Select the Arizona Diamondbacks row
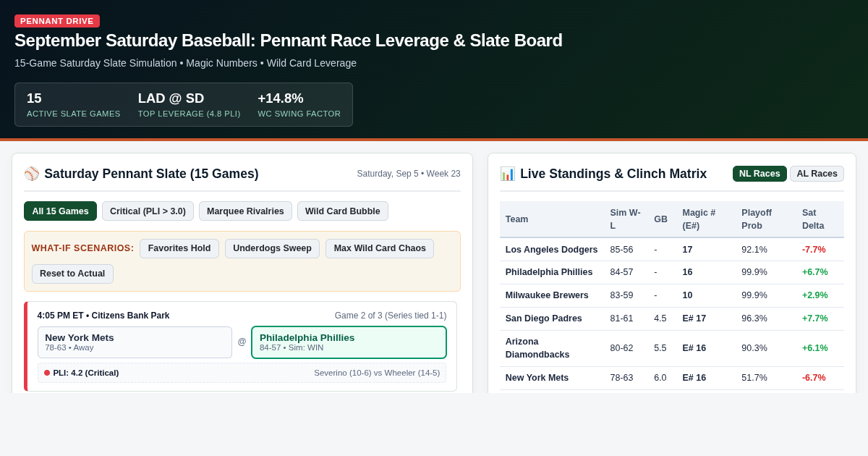868x456 pixels. click(672, 349)
